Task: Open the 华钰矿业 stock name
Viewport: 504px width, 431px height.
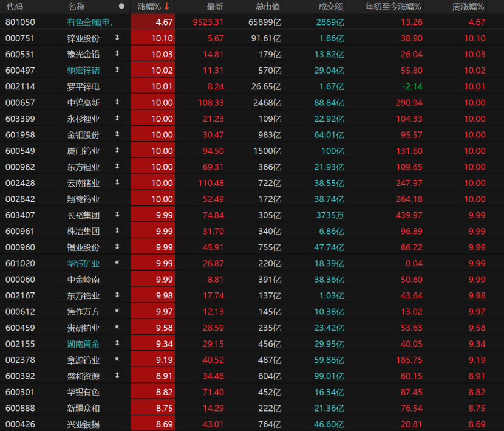Action: (x=83, y=264)
